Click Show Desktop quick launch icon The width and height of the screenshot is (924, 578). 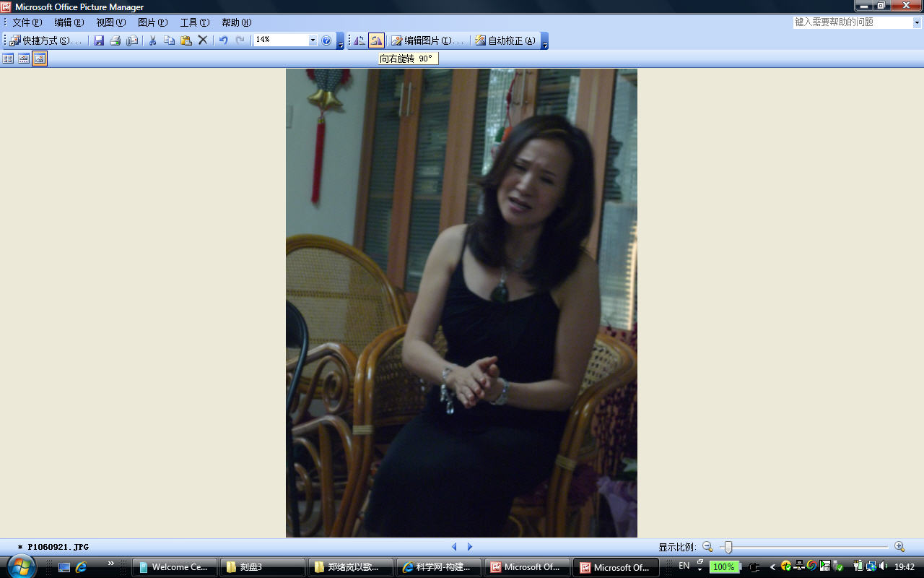(x=64, y=567)
